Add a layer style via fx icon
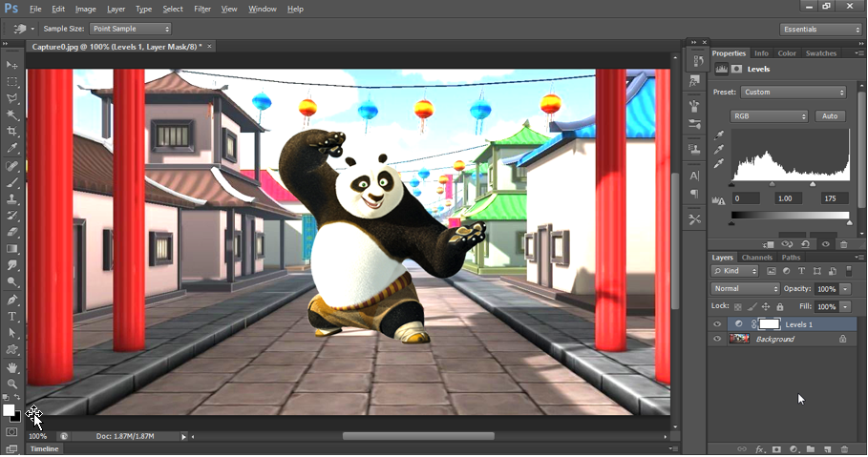Screen dimensions: 868x457 [x=760, y=449]
